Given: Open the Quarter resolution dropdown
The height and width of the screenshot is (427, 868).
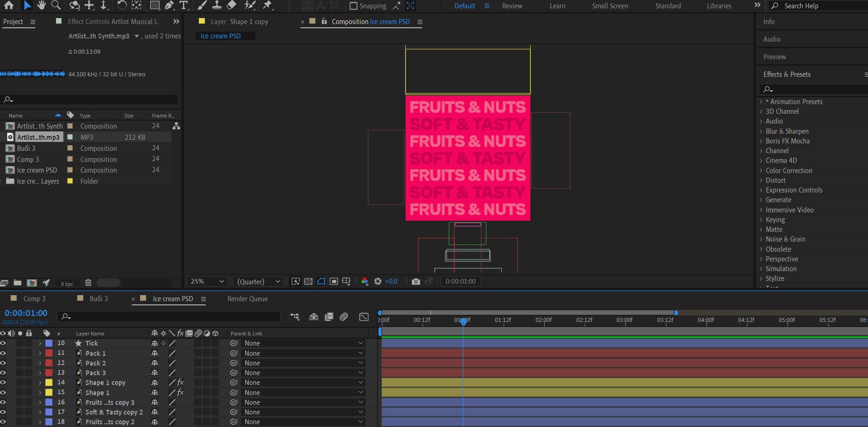Looking at the screenshot, I should (x=258, y=281).
